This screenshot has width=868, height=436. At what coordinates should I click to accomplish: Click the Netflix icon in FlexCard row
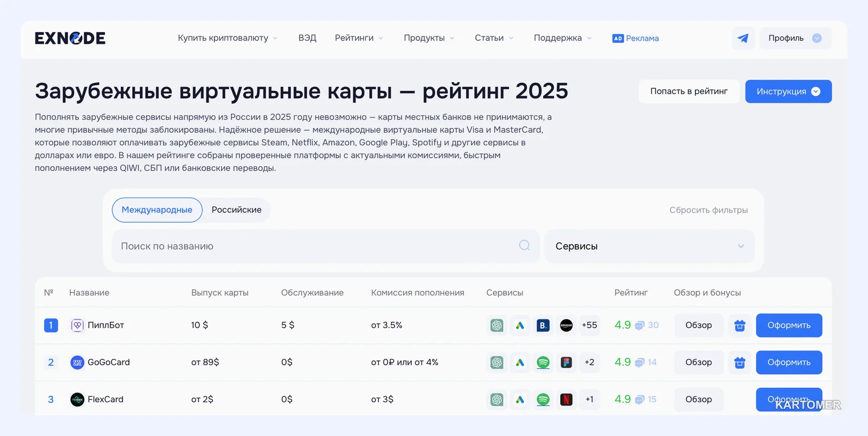tap(566, 400)
